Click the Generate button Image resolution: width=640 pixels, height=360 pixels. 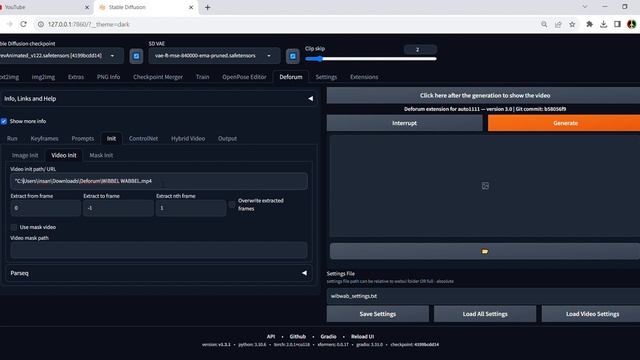pos(564,123)
